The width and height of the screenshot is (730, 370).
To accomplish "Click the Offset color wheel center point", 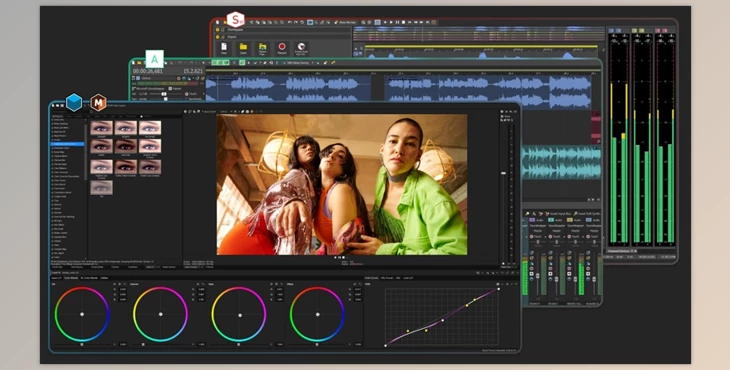I will tap(318, 314).
